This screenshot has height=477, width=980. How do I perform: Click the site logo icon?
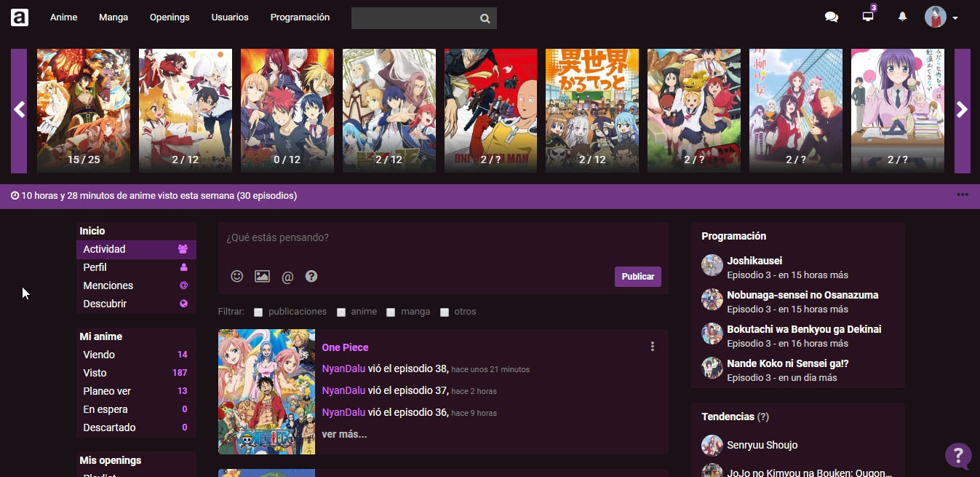click(x=20, y=17)
